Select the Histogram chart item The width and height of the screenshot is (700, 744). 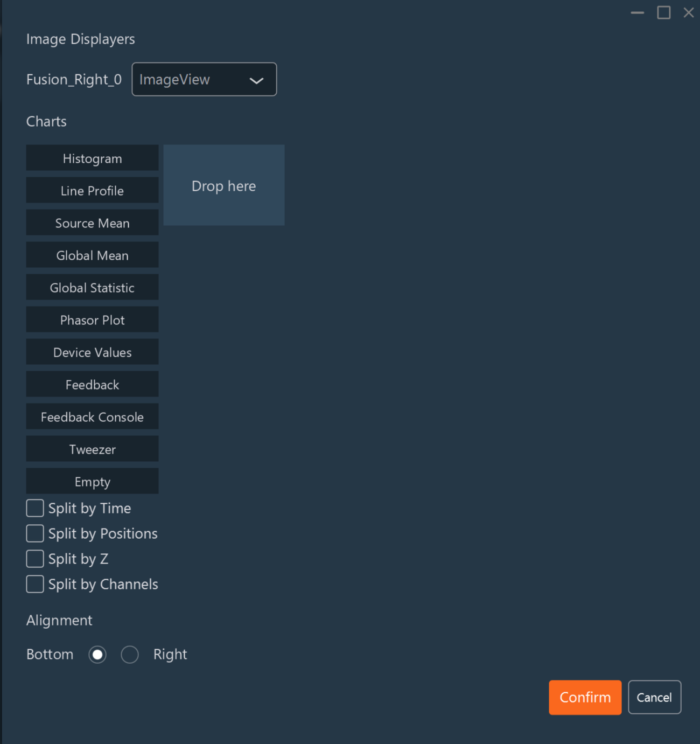pos(92,158)
